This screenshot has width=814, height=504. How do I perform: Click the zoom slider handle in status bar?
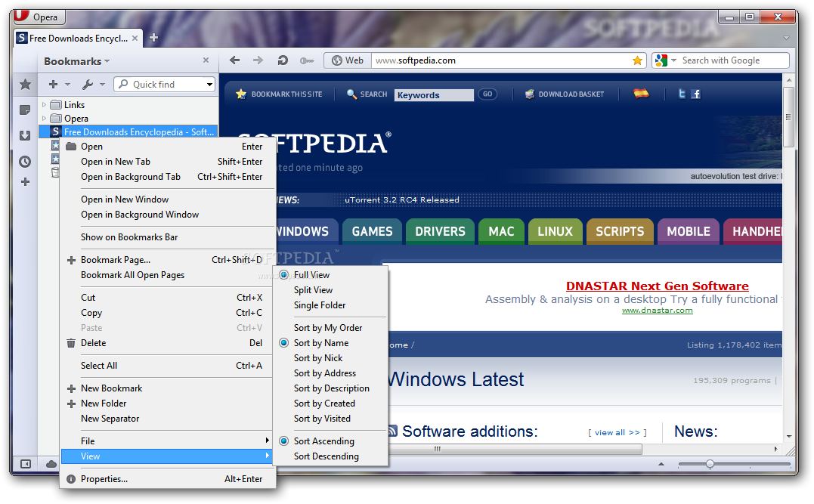click(x=710, y=463)
